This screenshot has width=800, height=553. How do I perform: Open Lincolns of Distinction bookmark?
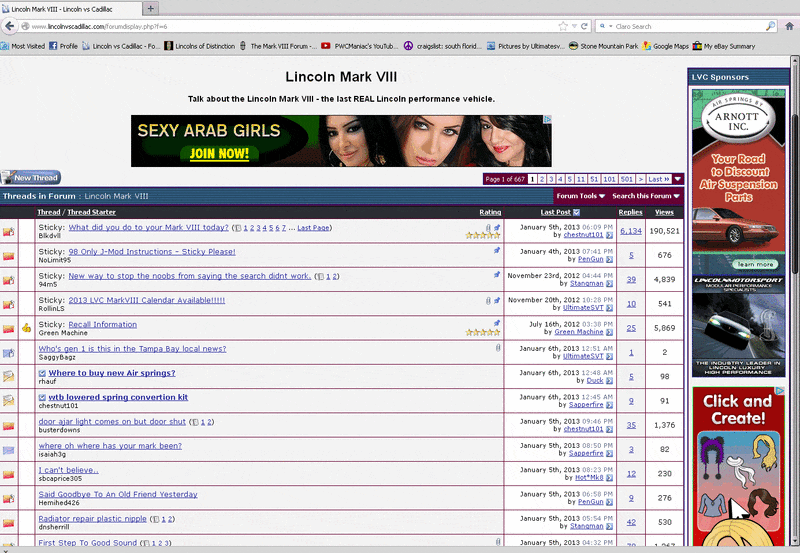click(199, 46)
